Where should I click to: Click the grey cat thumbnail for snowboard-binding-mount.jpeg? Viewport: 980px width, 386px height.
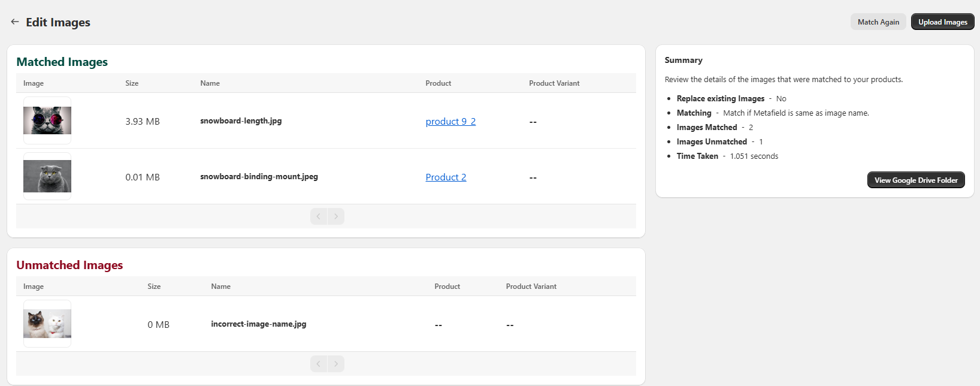pos(47,176)
